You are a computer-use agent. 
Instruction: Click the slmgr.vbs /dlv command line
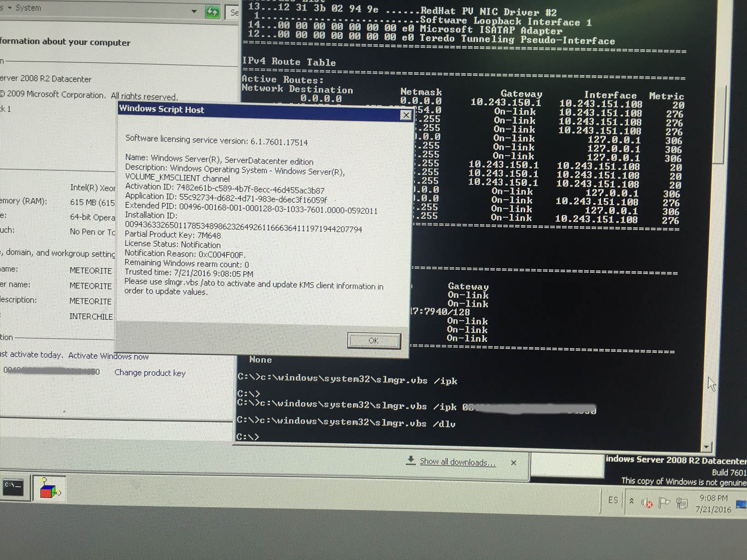click(x=346, y=422)
